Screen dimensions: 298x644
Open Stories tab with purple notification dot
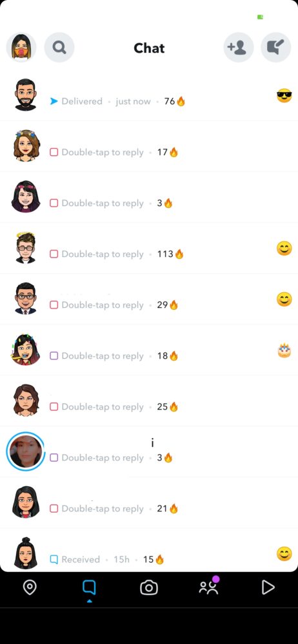click(209, 587)
